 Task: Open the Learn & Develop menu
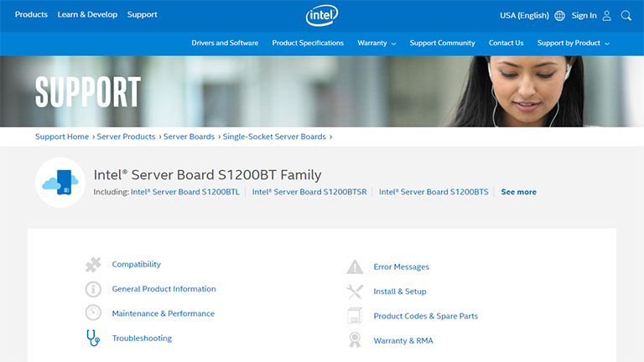tap(87, 14)
